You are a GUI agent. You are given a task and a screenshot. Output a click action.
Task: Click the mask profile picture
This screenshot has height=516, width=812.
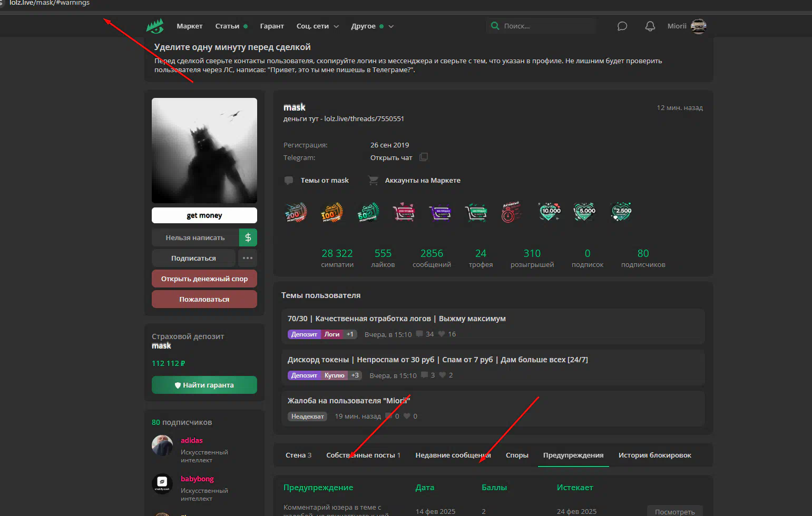click(x=204, y=151)
